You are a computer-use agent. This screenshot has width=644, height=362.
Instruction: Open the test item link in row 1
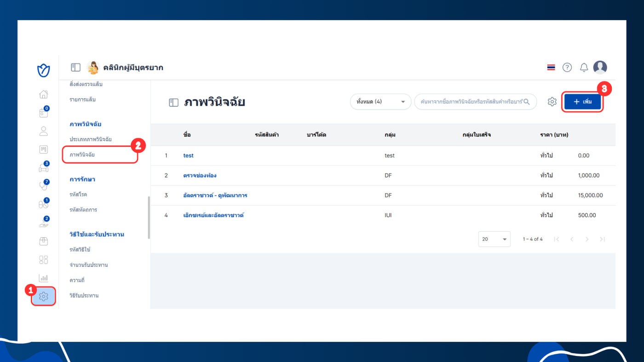(188, 155)
